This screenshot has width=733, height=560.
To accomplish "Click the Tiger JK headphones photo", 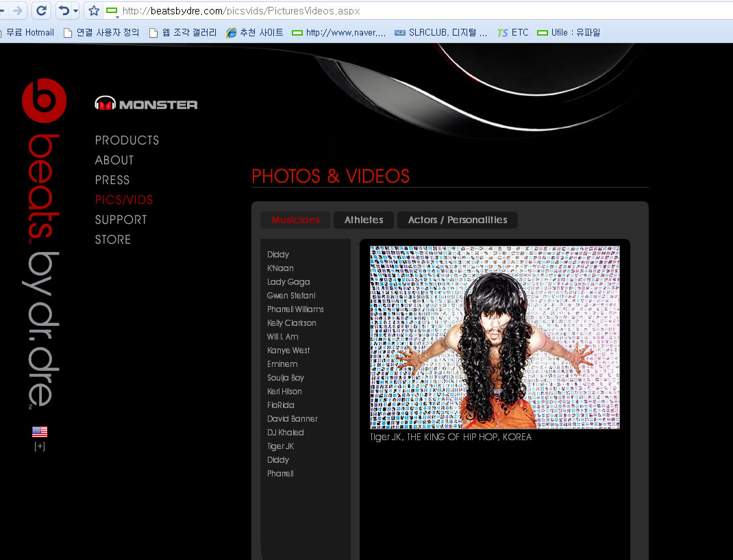I will tap(495, 338).
